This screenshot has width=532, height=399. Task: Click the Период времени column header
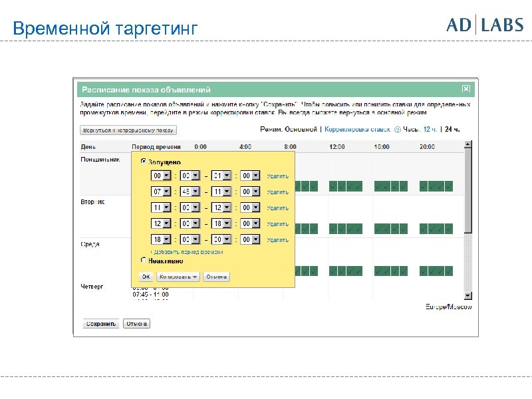pyautogui.click(x=156, y=147)
